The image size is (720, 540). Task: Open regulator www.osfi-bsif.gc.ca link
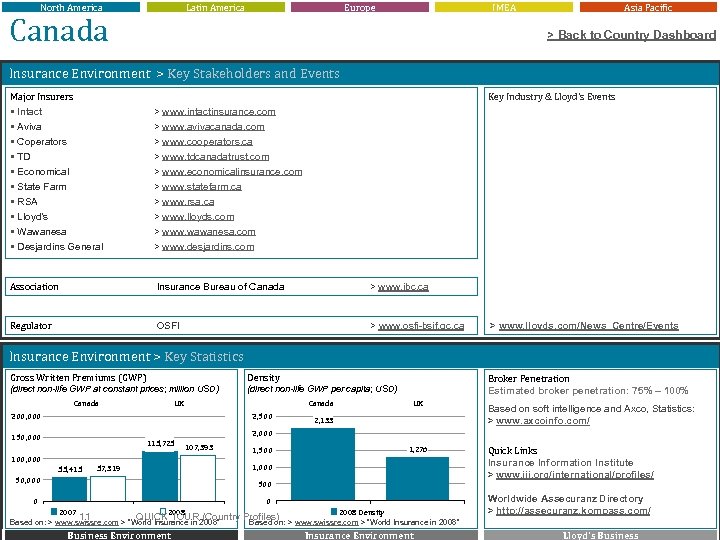[x=421, y=326]
